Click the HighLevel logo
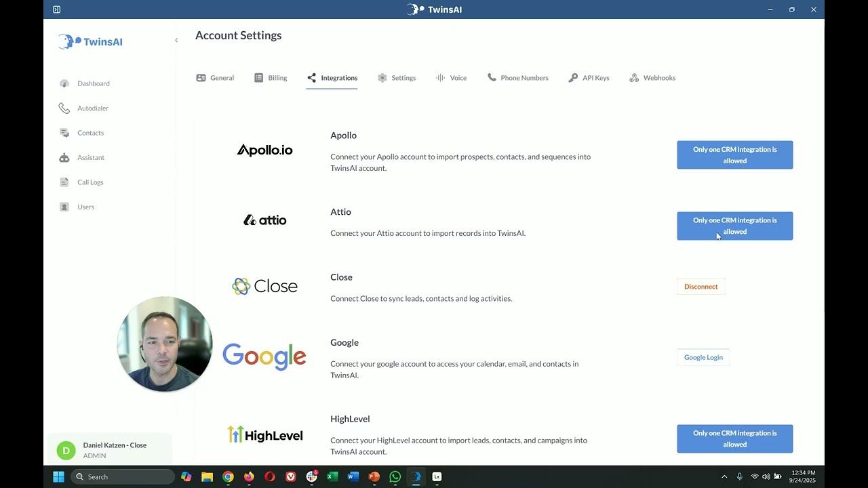 pos(264,434)
